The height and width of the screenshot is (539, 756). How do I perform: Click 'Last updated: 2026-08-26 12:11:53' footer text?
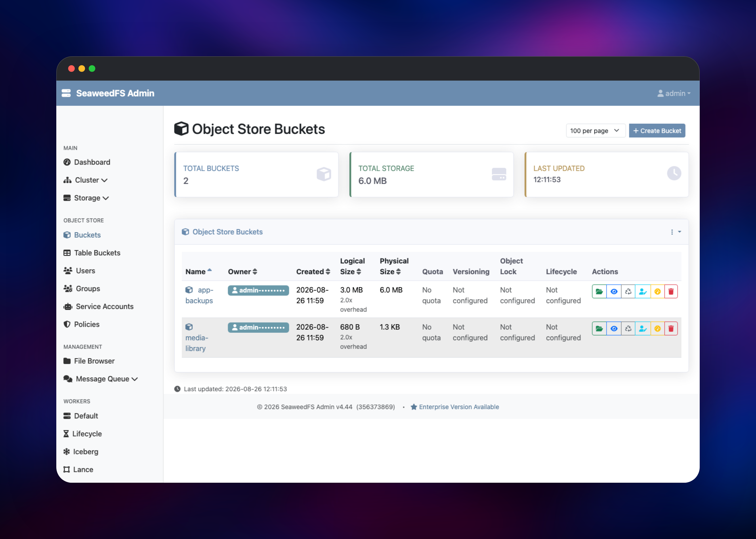pos(235,389)
